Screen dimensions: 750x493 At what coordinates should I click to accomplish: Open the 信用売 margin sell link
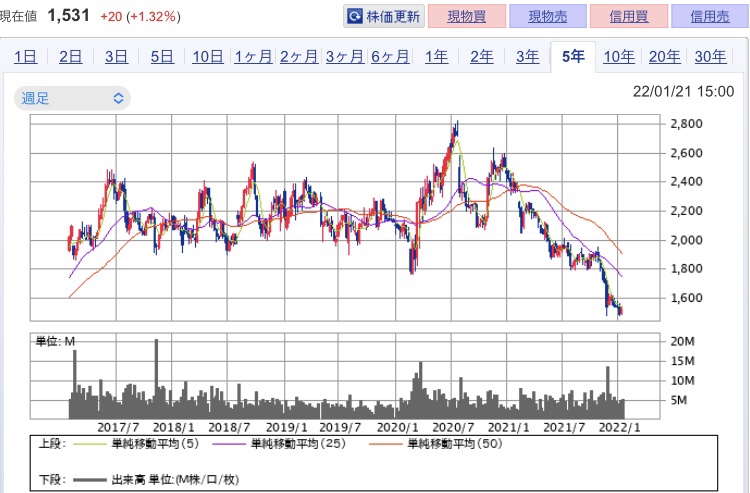pyautogui.click(x=710, y=17)
